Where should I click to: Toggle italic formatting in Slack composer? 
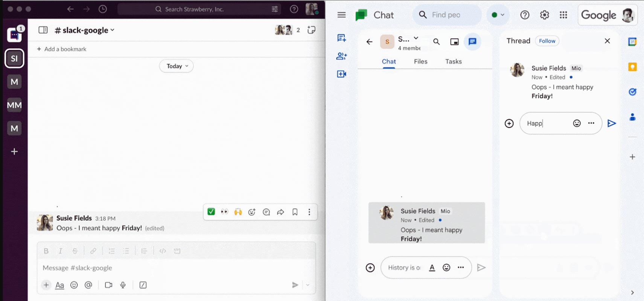60,251
